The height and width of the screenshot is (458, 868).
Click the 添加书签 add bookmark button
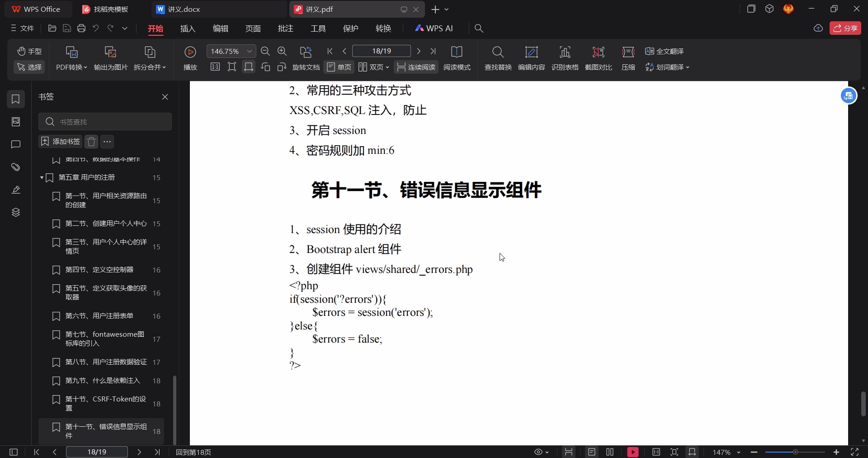point(59,142)
